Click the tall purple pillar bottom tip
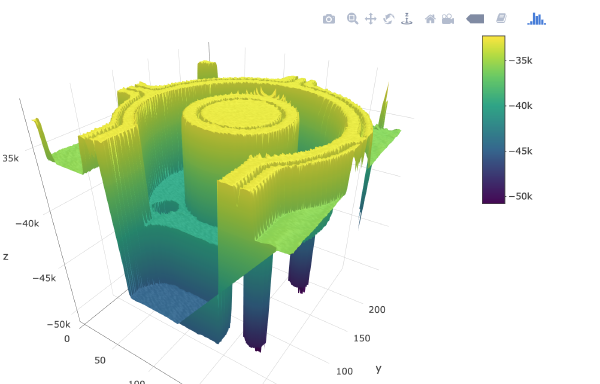The image size is (600, 384). 258,347
